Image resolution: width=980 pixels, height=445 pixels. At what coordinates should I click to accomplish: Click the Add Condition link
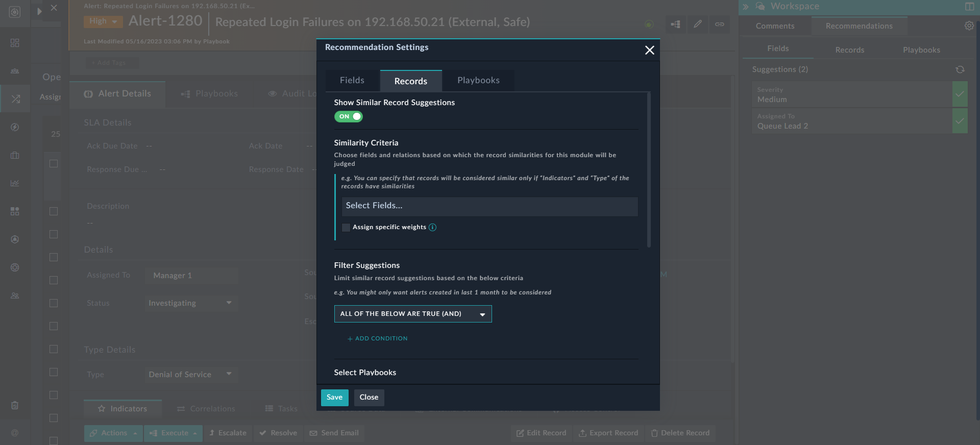[x=378, y=338]
